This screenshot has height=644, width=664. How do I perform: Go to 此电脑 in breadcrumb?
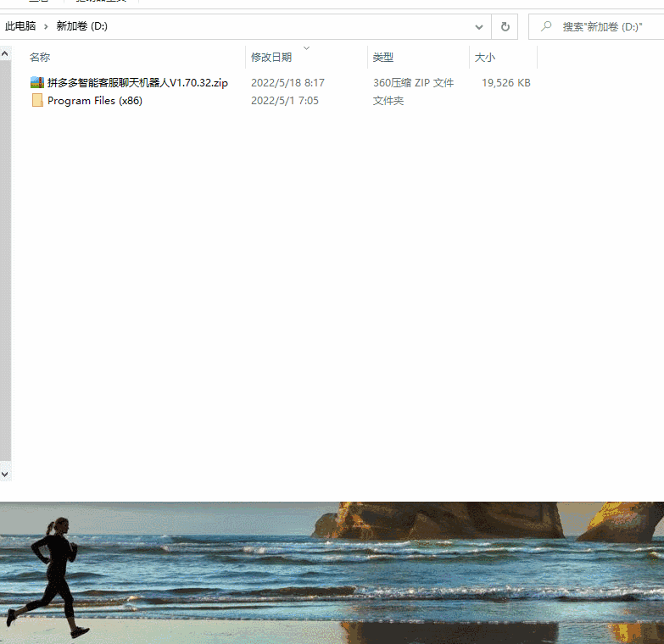pos(20,26)
